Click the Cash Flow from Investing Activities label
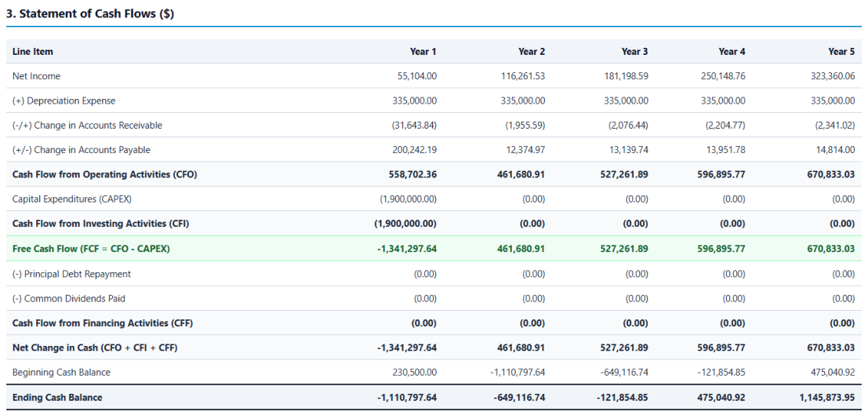 100,224
